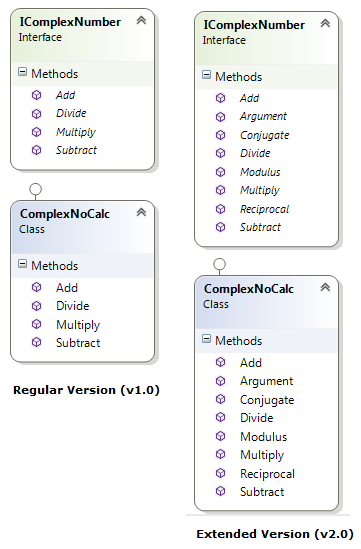This screenshot has width=361, height=549.
Task: Select 'Modulus' method name in v2.0 ComplexNoCalc class
Action: pyautogui.click(x=263, y=437)
